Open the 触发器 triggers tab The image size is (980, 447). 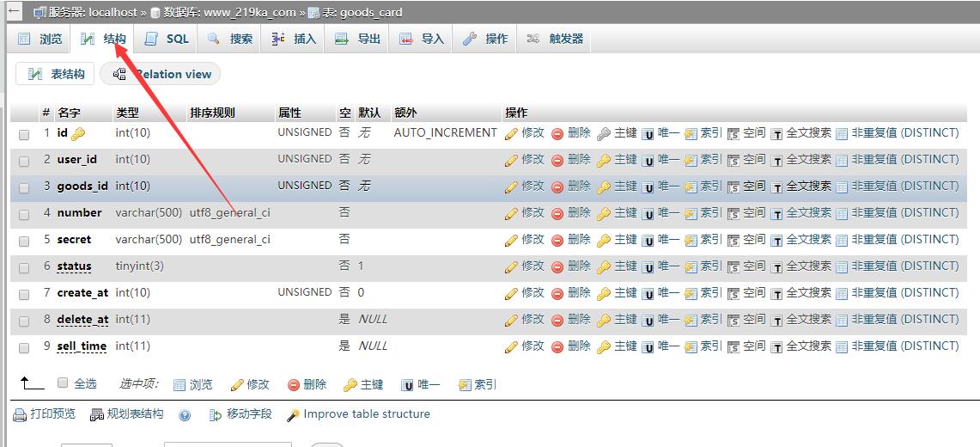tap(555, 39)
